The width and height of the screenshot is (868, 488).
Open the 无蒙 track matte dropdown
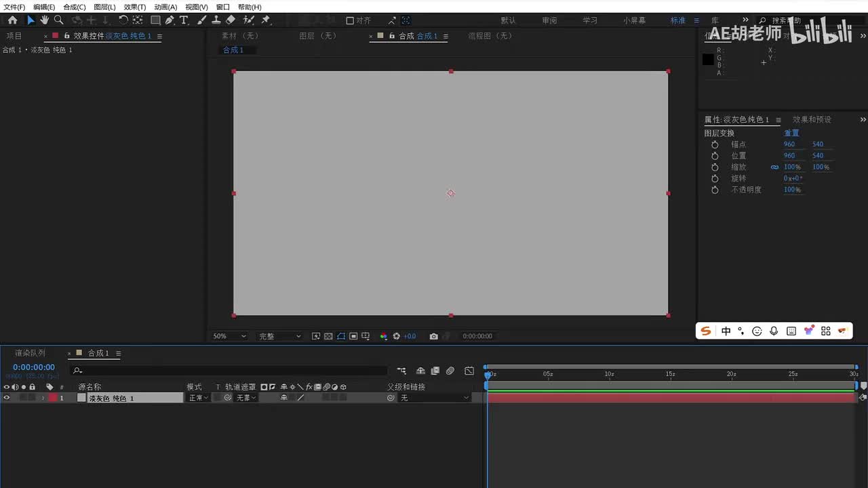coord(245,398)
